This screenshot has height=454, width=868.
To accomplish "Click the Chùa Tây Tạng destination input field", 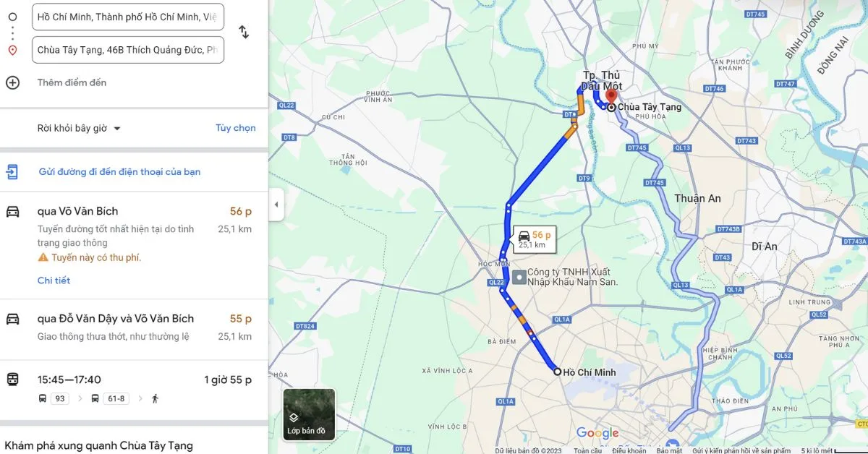I will tap(128, 50).
